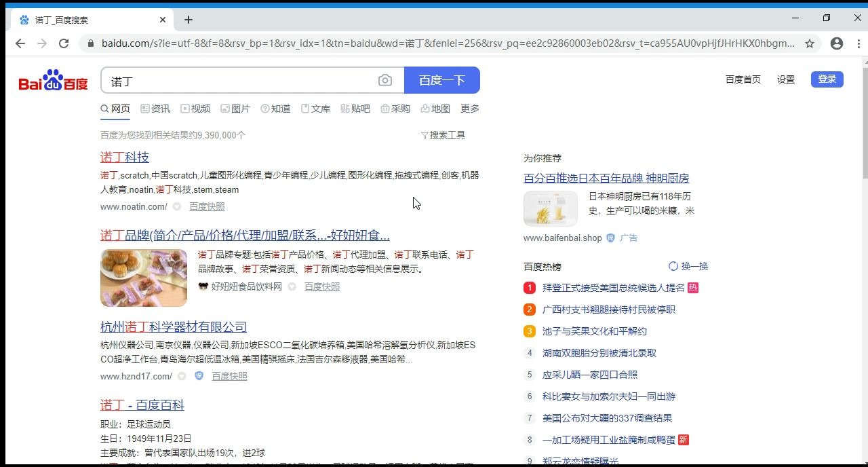Click the food product thumbnail image
The image size is (868, 467).
coord(143,278)
